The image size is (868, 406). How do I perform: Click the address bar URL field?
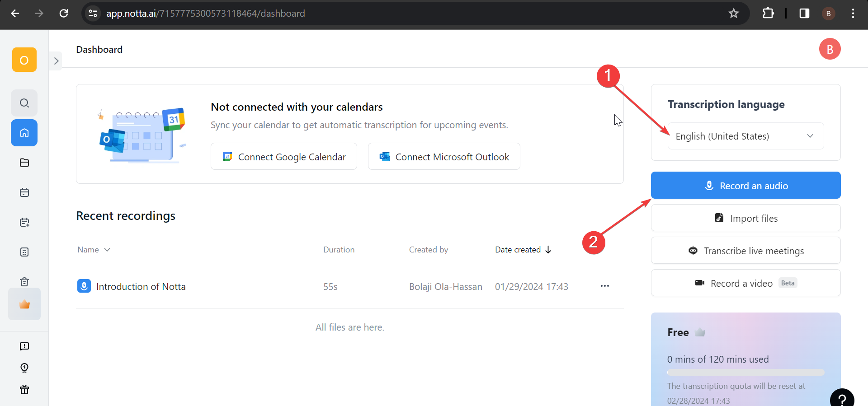(415, 14)
